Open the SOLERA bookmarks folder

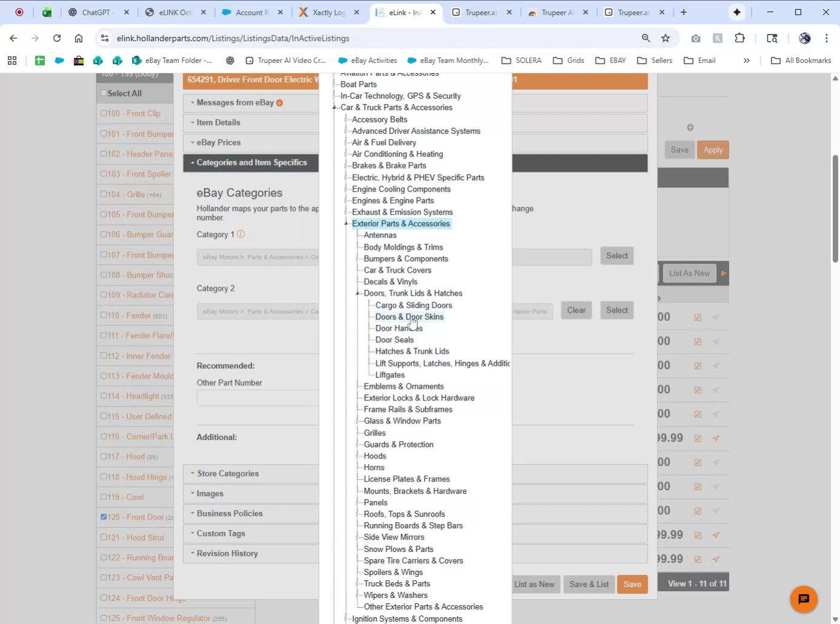tap(521, 61)
